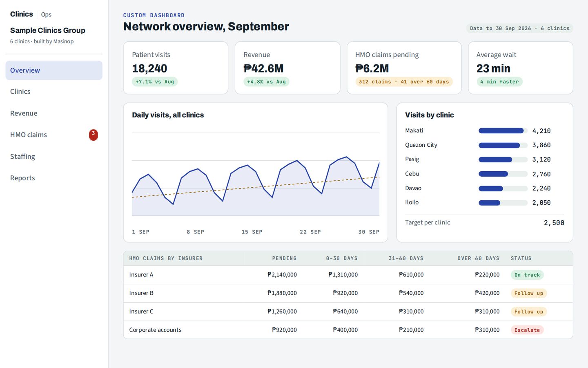Click the Sample Clinics Group title
The height and width of the screenshot is (368, 588).
(x=48, y=30)
